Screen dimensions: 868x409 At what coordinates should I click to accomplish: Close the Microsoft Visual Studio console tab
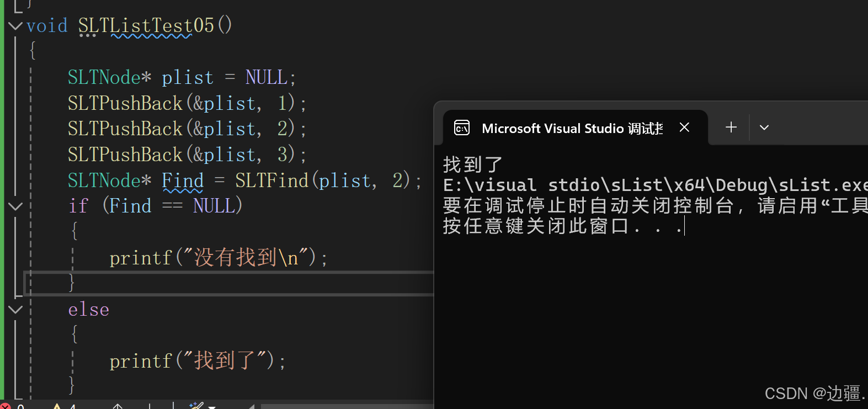click(x=684, y=128)
